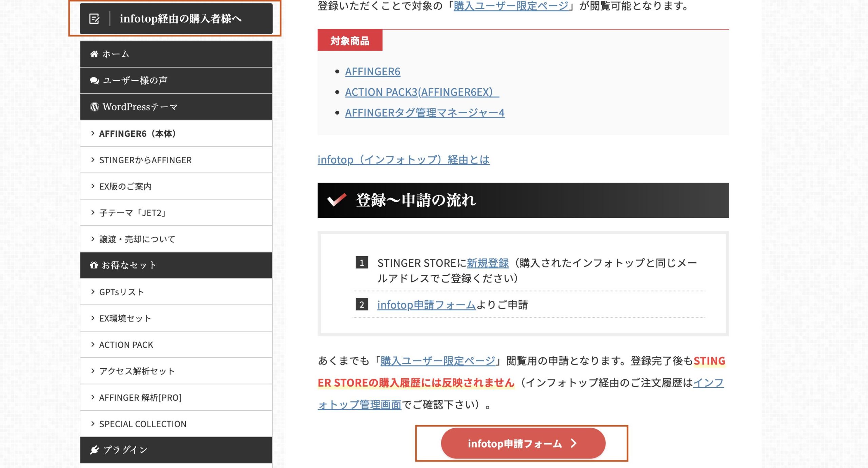Click red infotop申請フォーム button
The height and width of the screenshot is (468, 868).
pos(523,443)
